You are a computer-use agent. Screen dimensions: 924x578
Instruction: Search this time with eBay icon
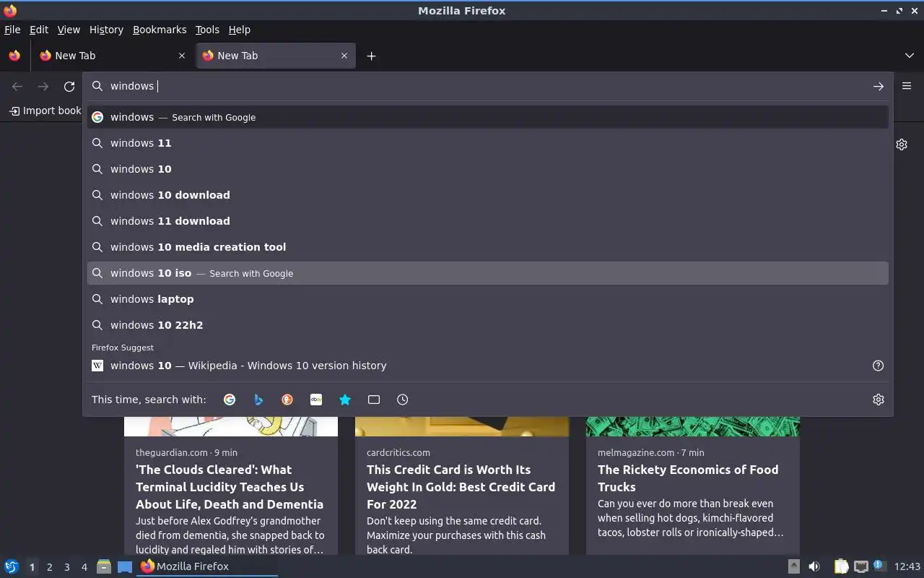316,400
